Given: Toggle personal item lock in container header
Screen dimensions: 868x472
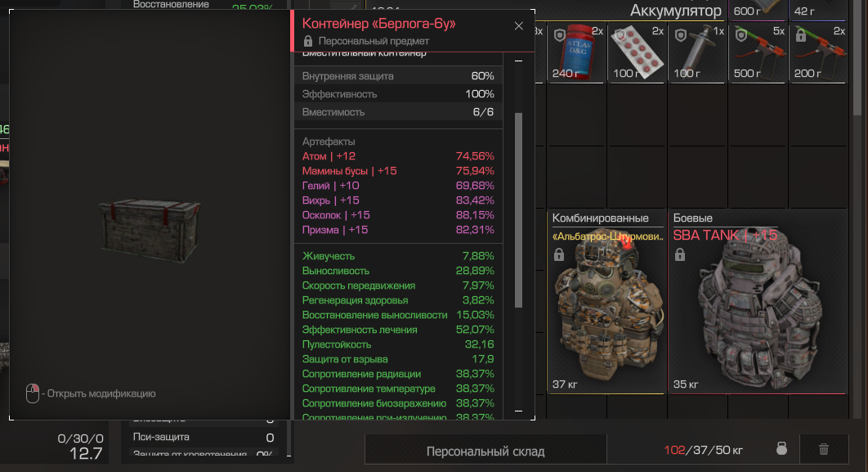Looking at the screenshot, I should (308, 41).
